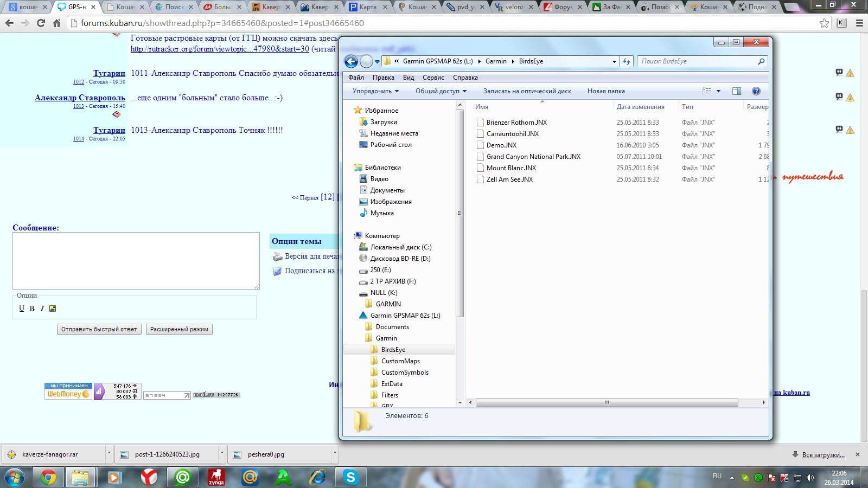Viewport: 868px width, 488px height.
Task: Click italic formatting icon in quick reply
Action: click(42, 309)
